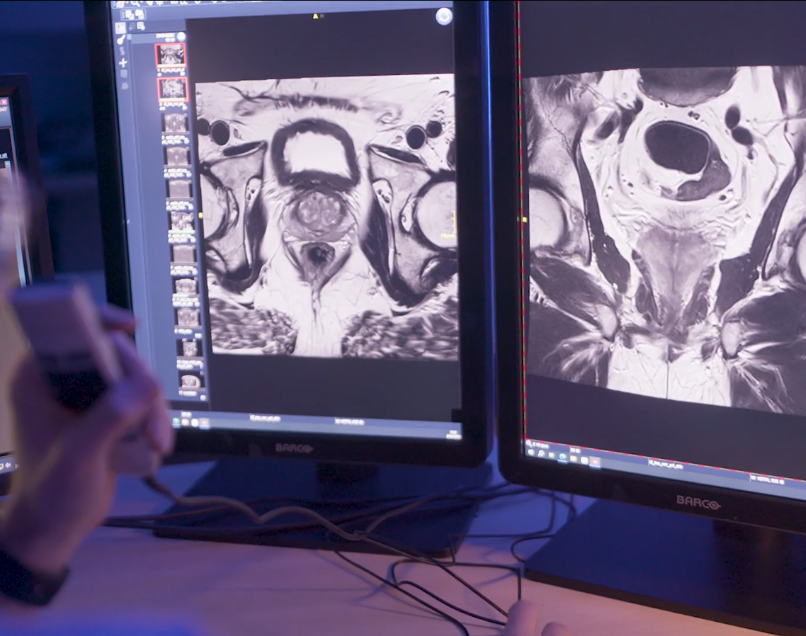Select the second red-outlined series thumbnail
The width and height of the screenshot is (806, 636).
tap(172, 88)
